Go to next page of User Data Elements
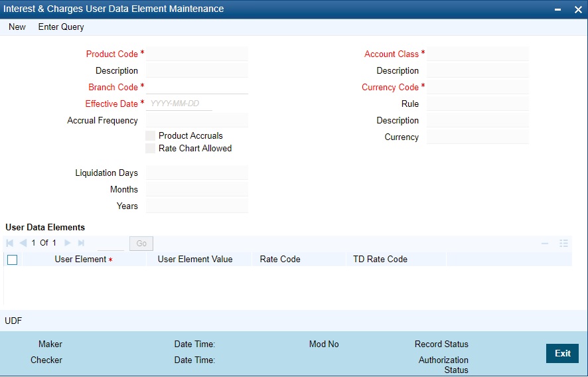Screen dimensions: 588x377 [x=68, y=243]
